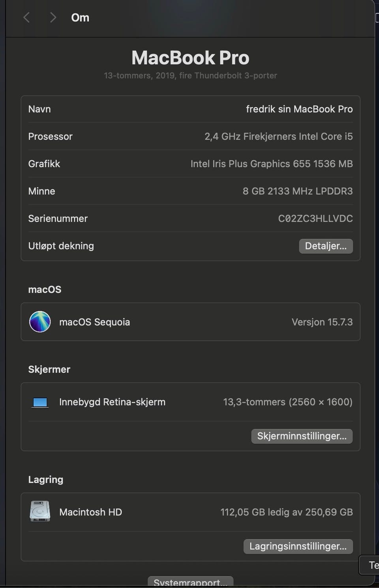Select serial number C02ZC3HLLVDC
This screenshot has height=588, width=379.
[x=315, y=218]
